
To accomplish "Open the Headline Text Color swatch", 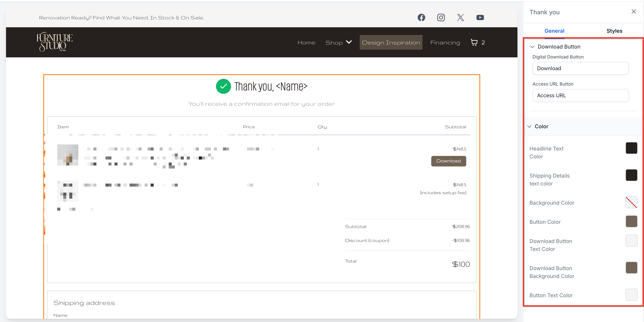I will click(631, 148).
